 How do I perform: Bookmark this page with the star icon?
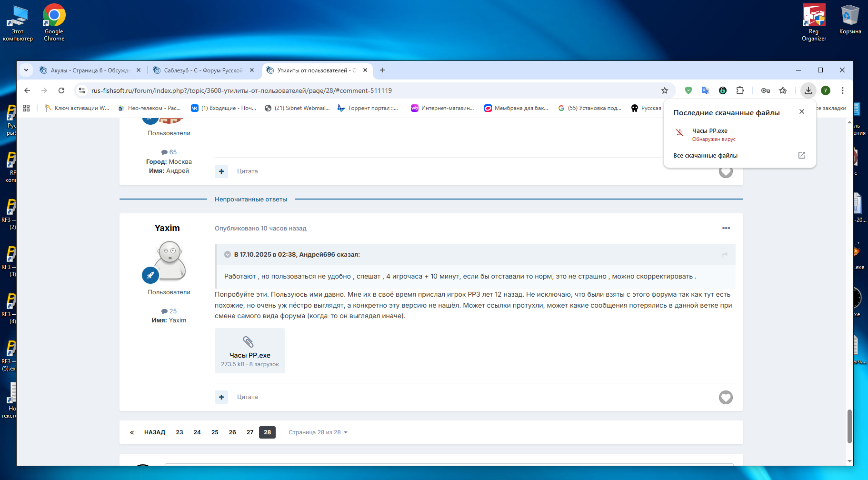[x=665, y=90]
